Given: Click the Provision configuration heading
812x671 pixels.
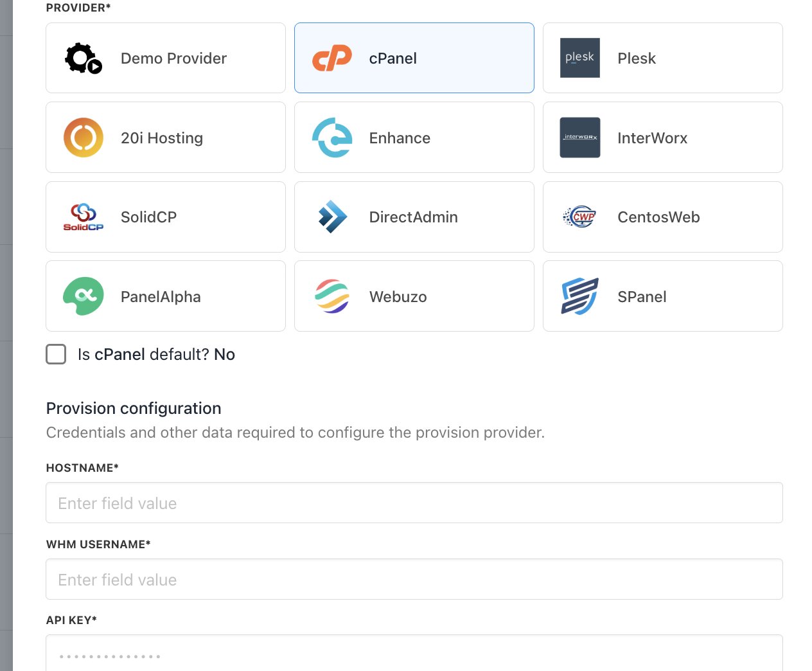Looking at the screenshot, I should coord(134,409).
